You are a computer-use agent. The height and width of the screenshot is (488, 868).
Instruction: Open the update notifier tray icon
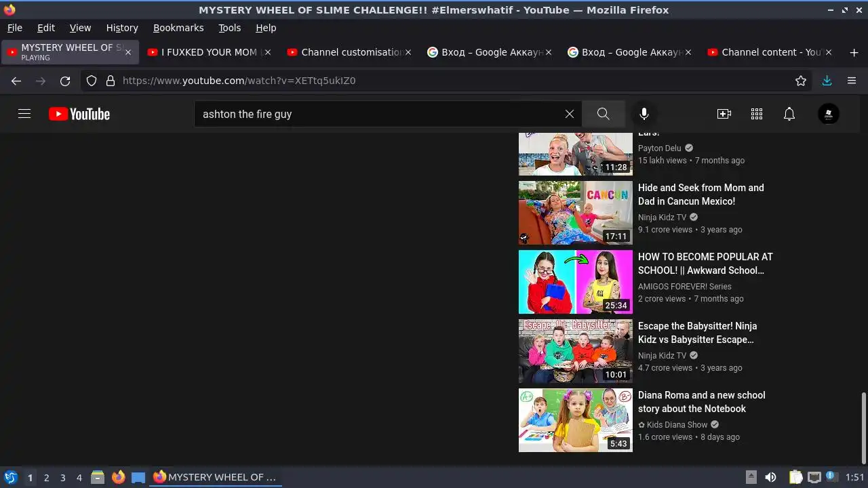tap(831, 476)
